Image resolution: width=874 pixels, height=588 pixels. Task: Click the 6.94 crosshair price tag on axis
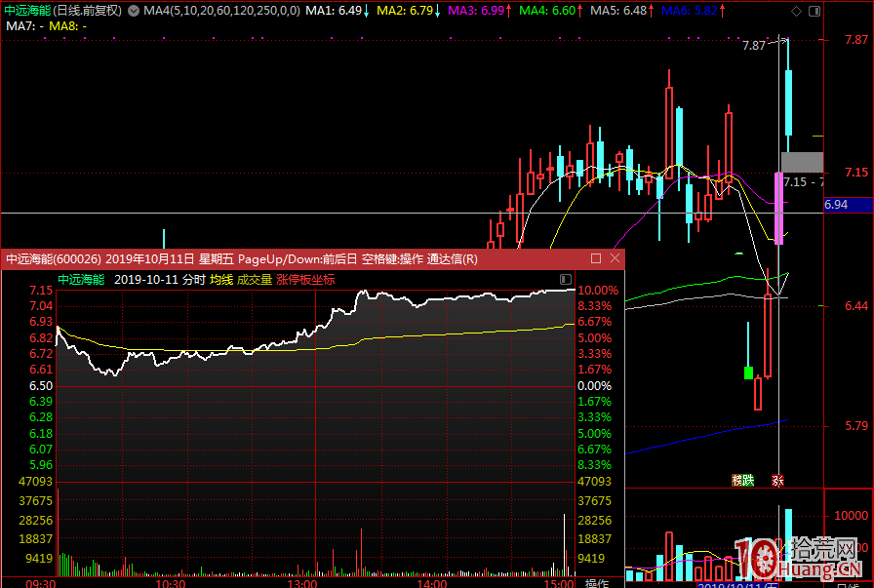tap(848, 205)
